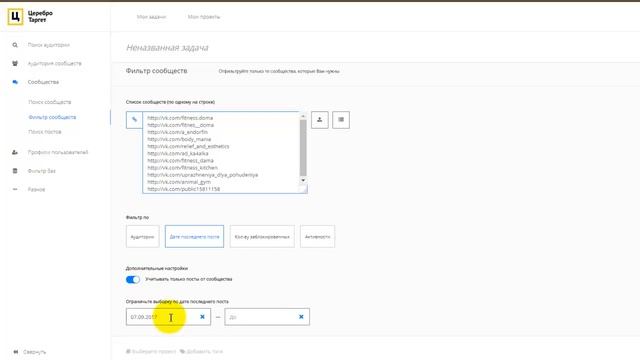The image size is (640, 360).
Task: Click the 'До' end date field
Action: [267, 317]
